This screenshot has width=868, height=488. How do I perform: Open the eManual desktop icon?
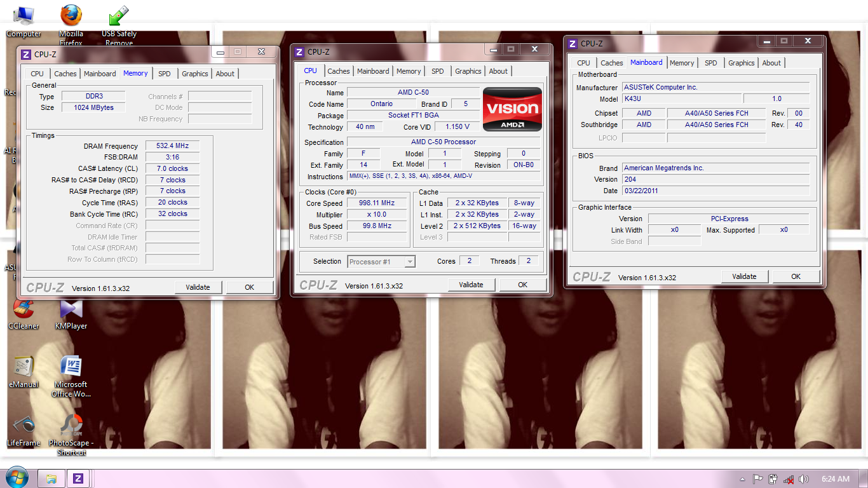24,372
